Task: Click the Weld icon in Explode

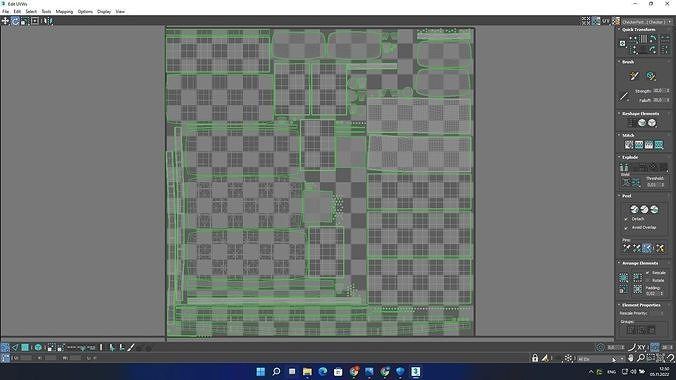Action: (626, 183)
